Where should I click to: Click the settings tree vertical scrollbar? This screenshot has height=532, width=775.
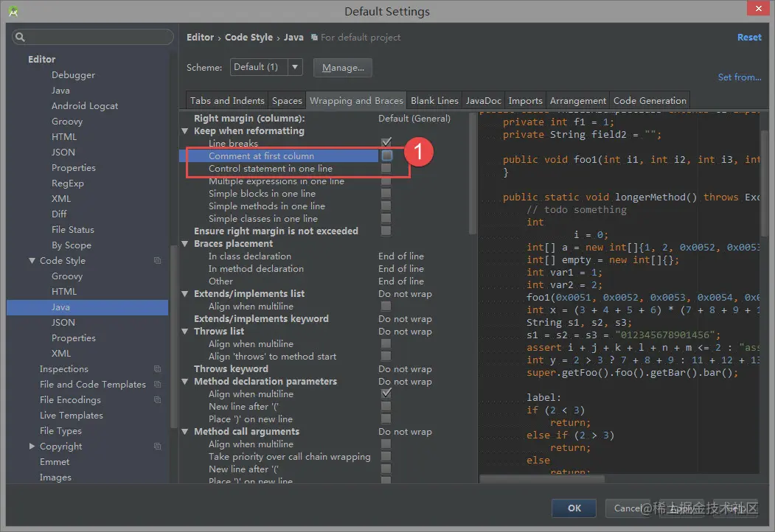173,336
